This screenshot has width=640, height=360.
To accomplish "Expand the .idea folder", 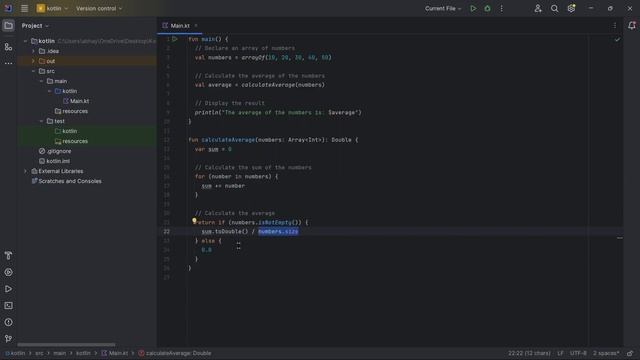I will click(x=33, y=51).
